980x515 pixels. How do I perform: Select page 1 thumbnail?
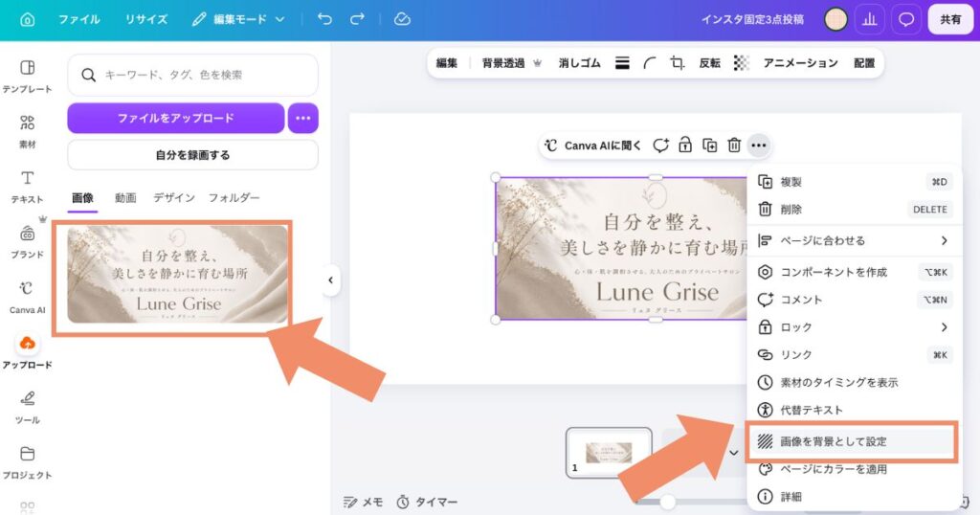click(x=609, y=453)
